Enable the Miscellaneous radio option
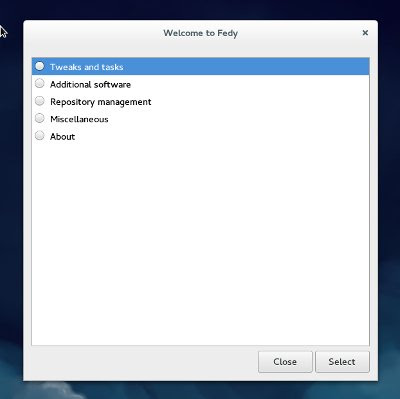Image resolution: width=400 pixels, height=399 pixels. [x=40, y=118]
